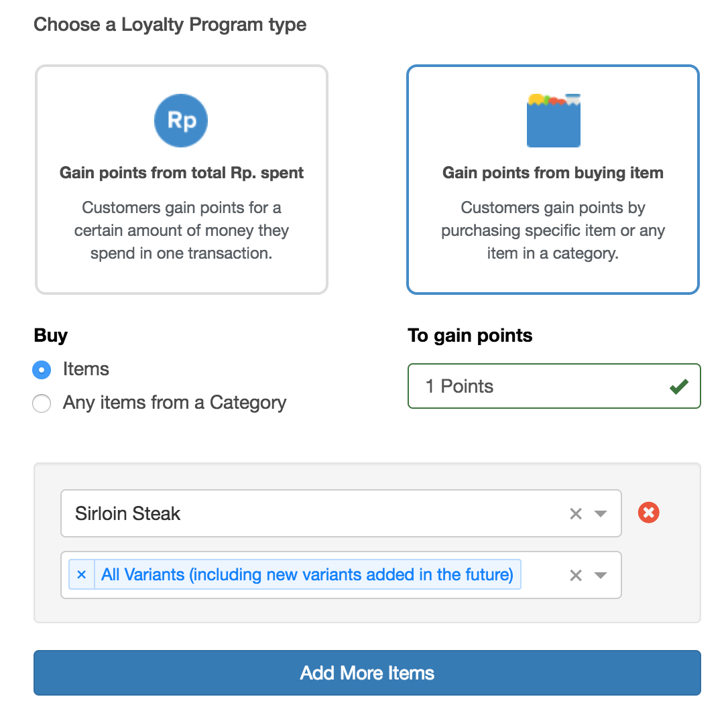Click the blue Rp points icon
Viewport: 728px width, 709px height.
coord(180,120)
